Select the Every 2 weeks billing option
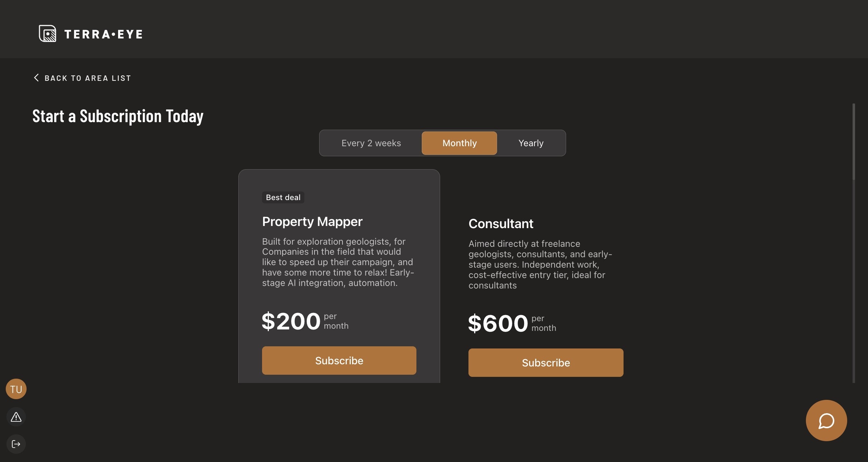 click(x=371, y=143)
